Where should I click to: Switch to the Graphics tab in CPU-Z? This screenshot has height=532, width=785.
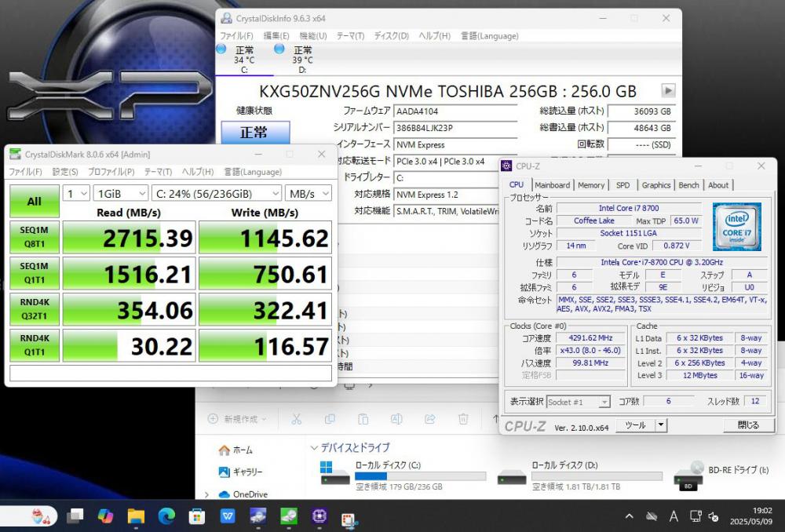pyautogui.click(x=655, y=185)
